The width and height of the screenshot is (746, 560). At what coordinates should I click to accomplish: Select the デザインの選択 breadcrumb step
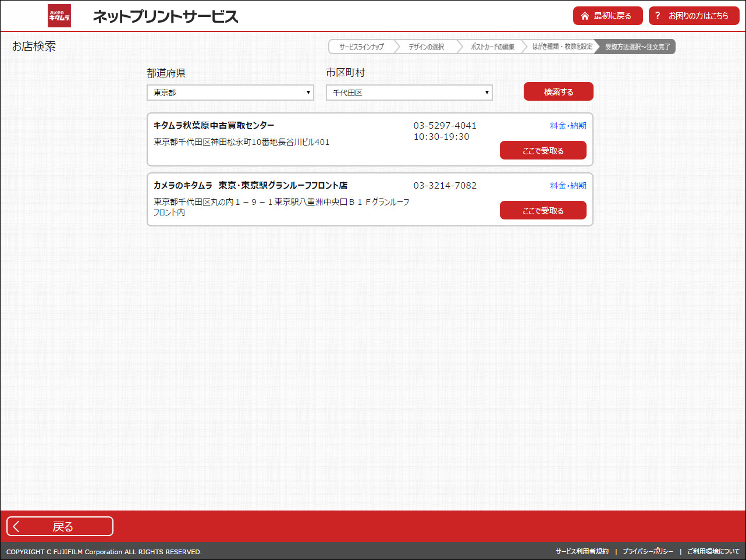(x=428, y=47)
